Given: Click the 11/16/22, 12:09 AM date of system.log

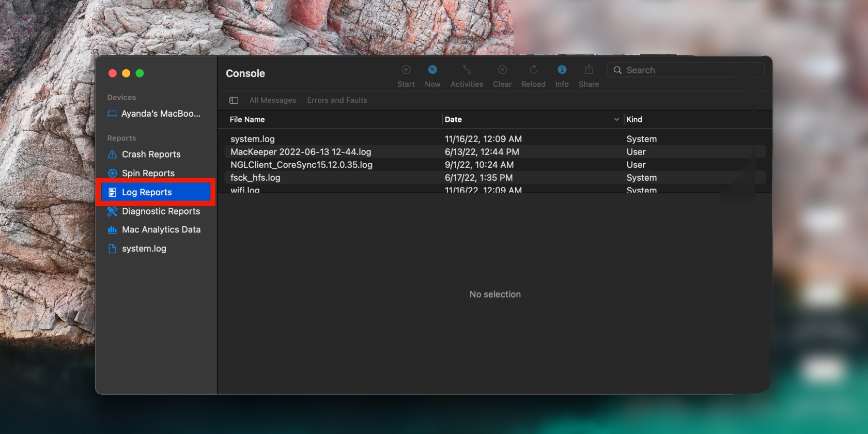Looking at the screenshot, I should (x=483, y=139).
